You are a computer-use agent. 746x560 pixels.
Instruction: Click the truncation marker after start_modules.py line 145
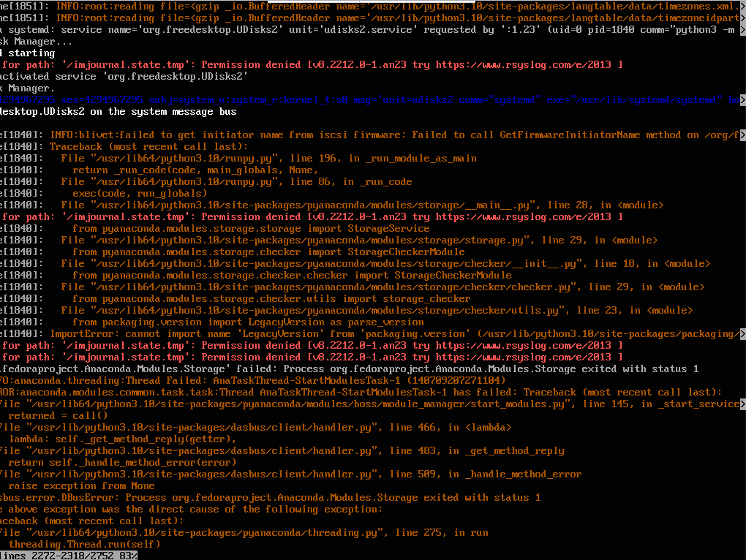click(x=742, y=404)
